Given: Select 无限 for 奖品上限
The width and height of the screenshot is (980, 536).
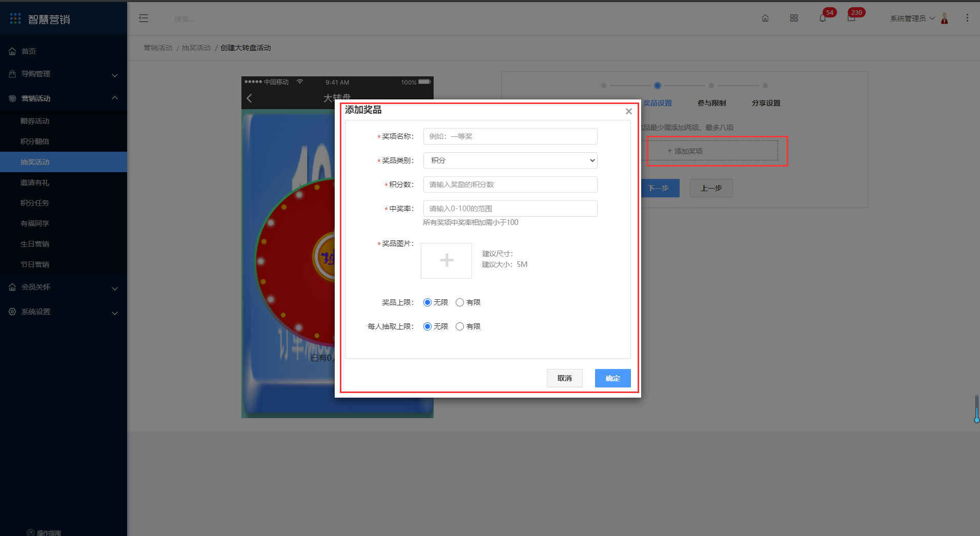Looking at the screenshot, I should pyautogui.click(x=427, y=302).
